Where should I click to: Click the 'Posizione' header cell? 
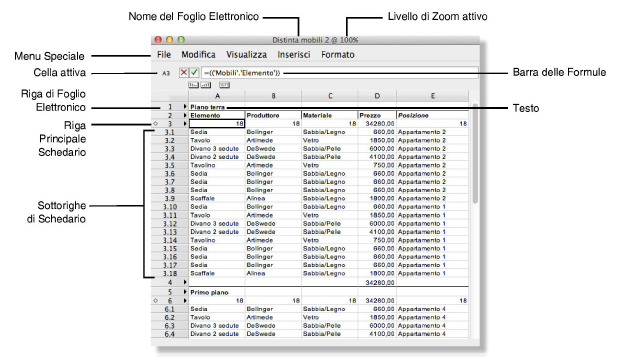pyautogui.click(x=433, y=115)
